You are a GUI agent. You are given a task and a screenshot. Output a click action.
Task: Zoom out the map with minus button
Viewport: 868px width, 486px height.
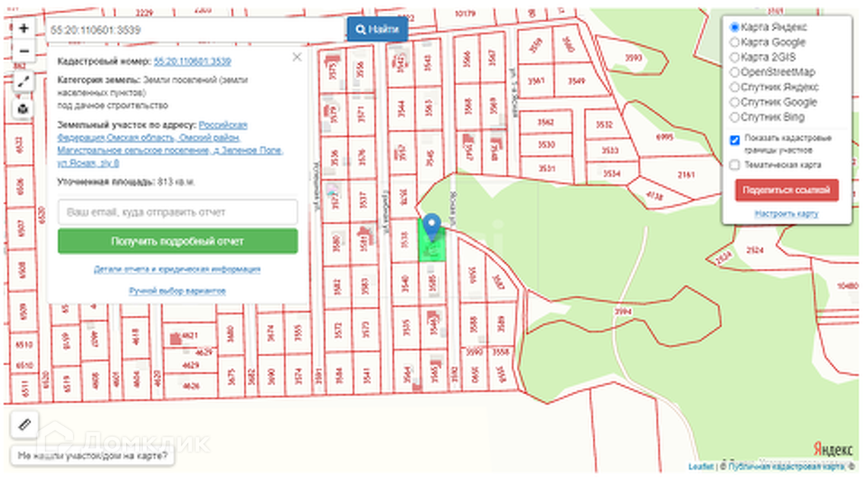pyautogui.click(x=24, y=51)
